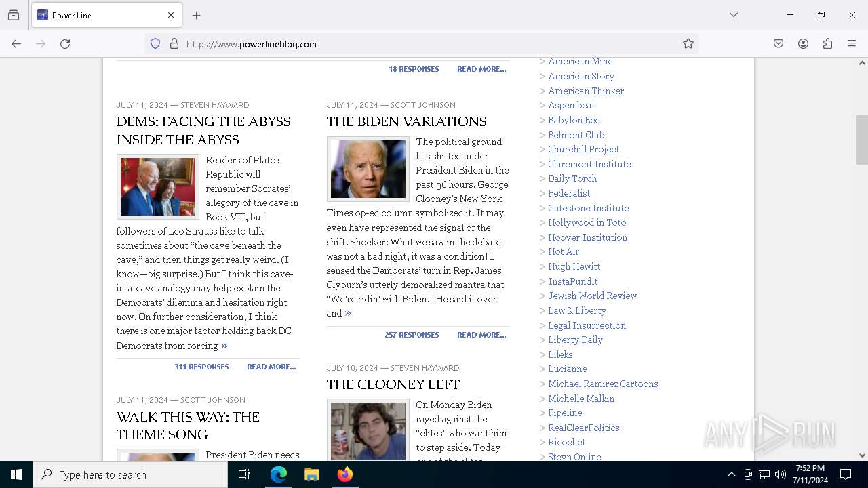The width and height of the screenshot is (868, 488).
Task: Open InstaPundit link
Action: click(x=572, y=281)
